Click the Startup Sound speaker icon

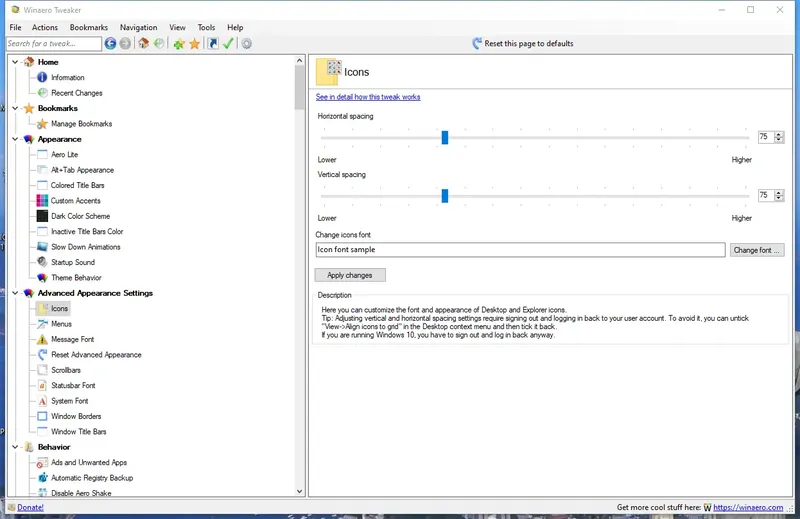click(x=42, y=262)
